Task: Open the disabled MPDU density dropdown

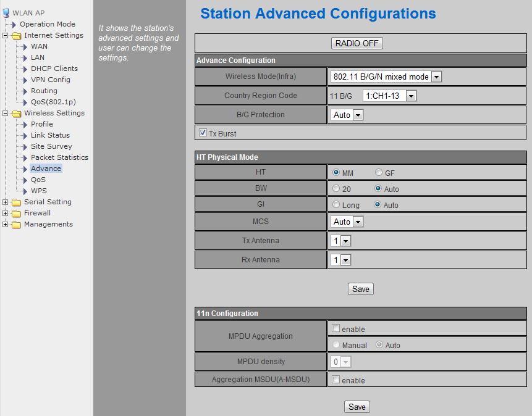Action: coord(340,362)
